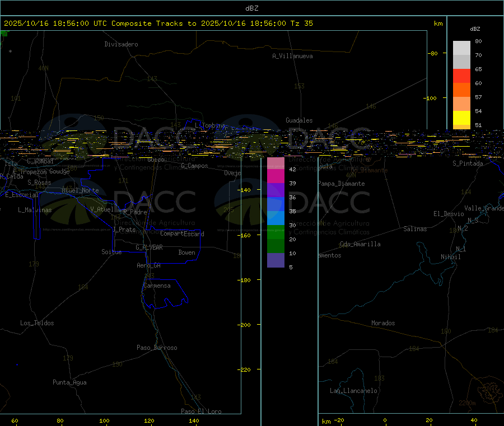Image resolution: width=504 pixels, height=426 pixels.
Task: Click the Soitue label
Action: tap(111, 252)
